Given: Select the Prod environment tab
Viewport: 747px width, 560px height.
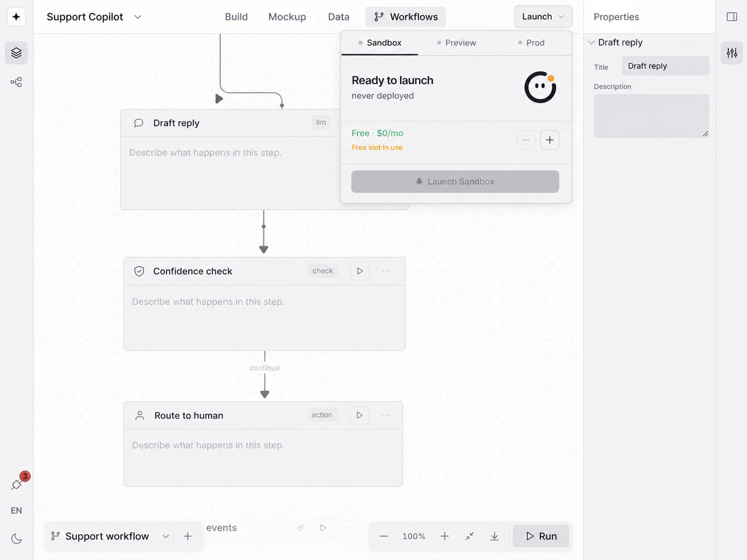Looking at the screenshot, I should click(531, 43).
